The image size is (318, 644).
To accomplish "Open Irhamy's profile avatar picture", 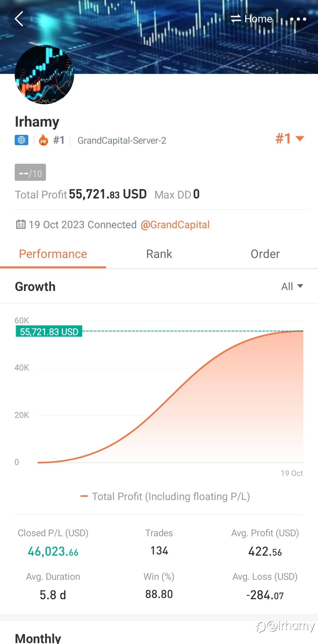I will 44,75.
